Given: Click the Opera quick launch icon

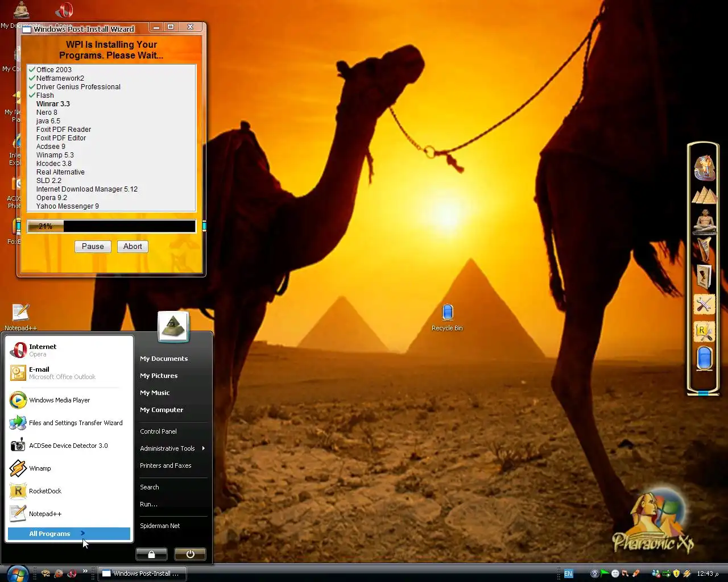Looking at the screenshot, I should (72, 573).
